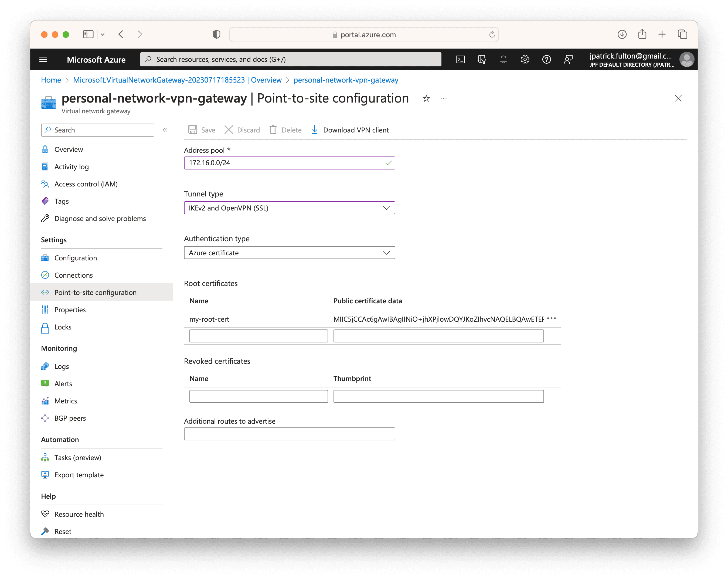
Task: Open the my-root-cert row ellipsis menu
Action: [551, 318]
